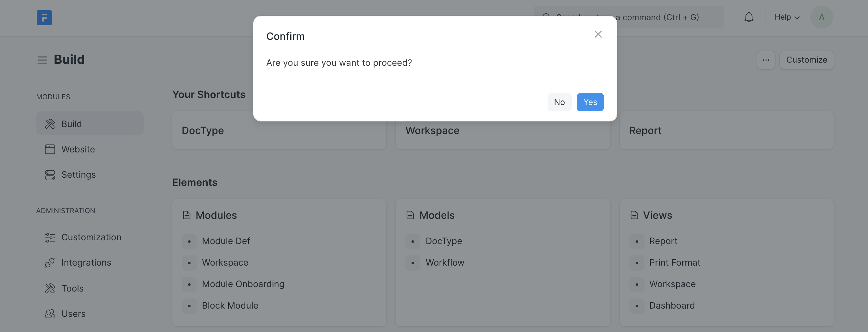Screen dimensions: 868x332
Task: Click the Tools icon in sidebar
Action: pyautogui.click(x=50, y=289)
